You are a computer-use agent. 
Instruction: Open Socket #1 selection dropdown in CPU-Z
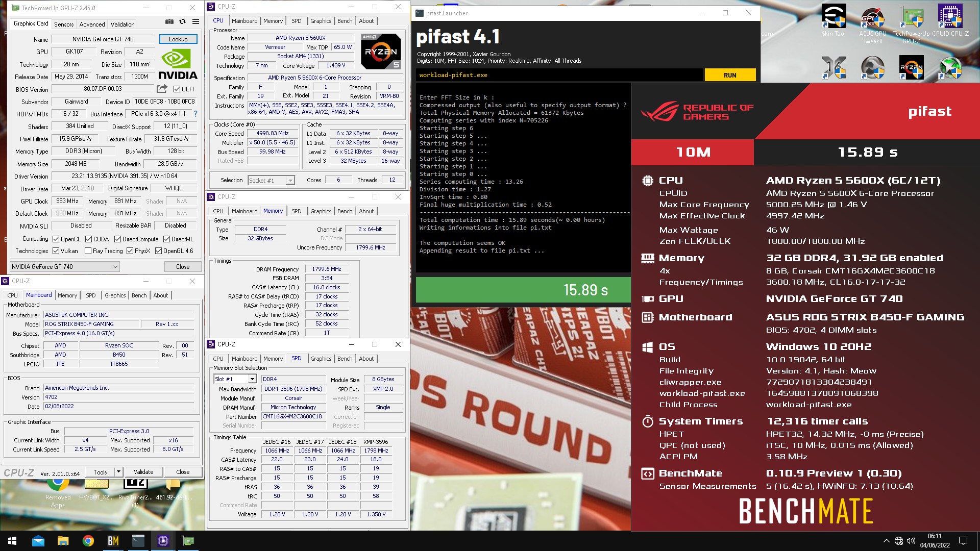click(271, 180)
